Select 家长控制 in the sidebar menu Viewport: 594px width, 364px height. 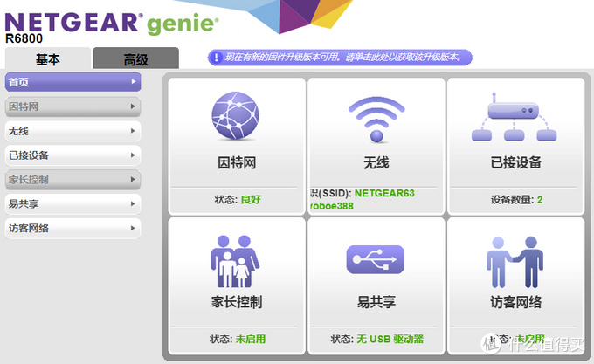coord(73,179)
